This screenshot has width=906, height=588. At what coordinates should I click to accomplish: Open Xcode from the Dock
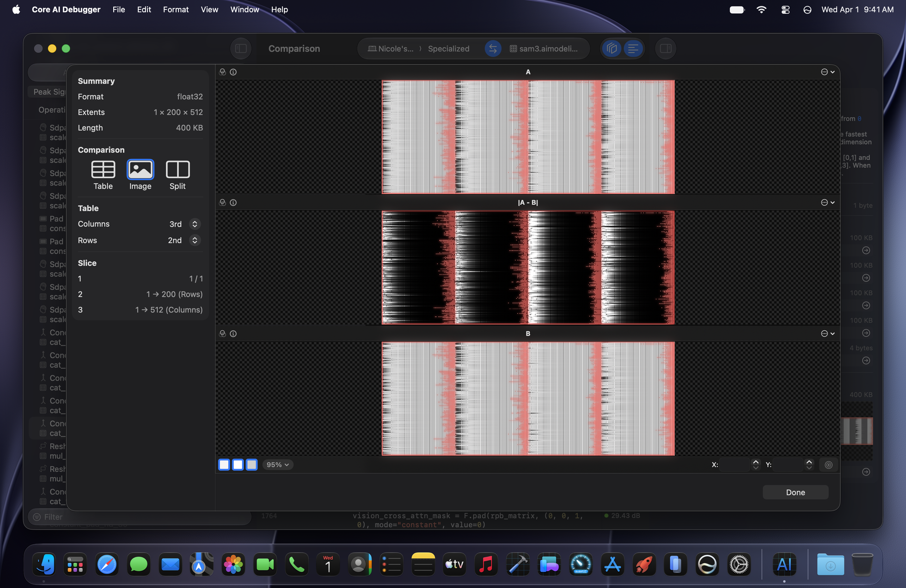coord(517,564)
